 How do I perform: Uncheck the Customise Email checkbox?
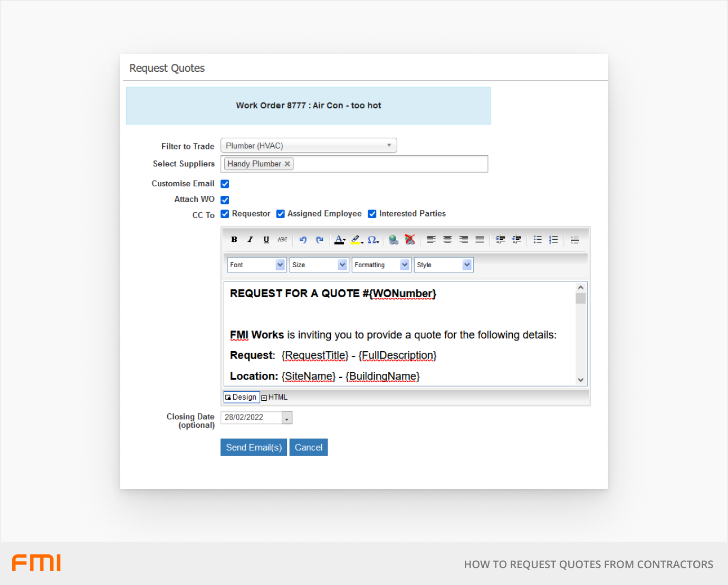(x=225, y=184)
